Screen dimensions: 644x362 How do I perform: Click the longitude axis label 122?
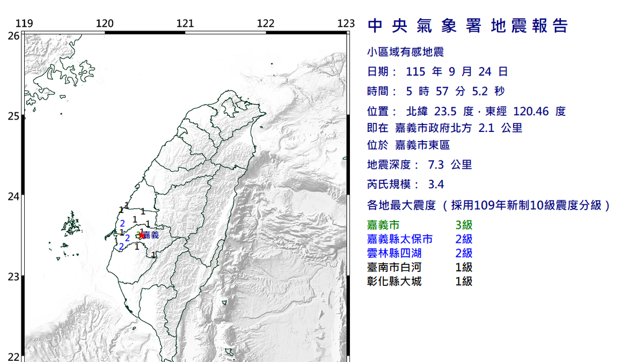coord(266,23)
